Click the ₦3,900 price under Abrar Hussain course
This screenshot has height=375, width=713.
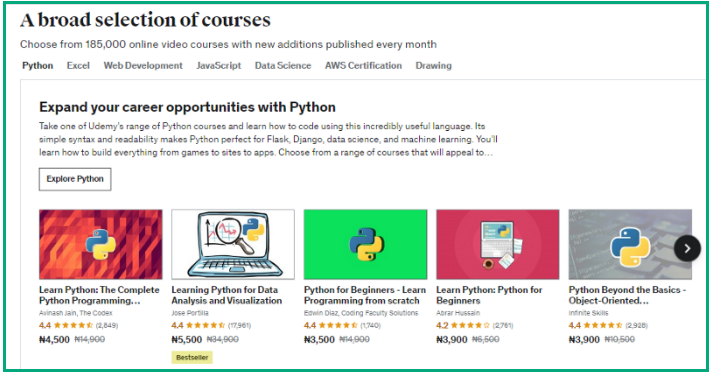coord(451,340)
